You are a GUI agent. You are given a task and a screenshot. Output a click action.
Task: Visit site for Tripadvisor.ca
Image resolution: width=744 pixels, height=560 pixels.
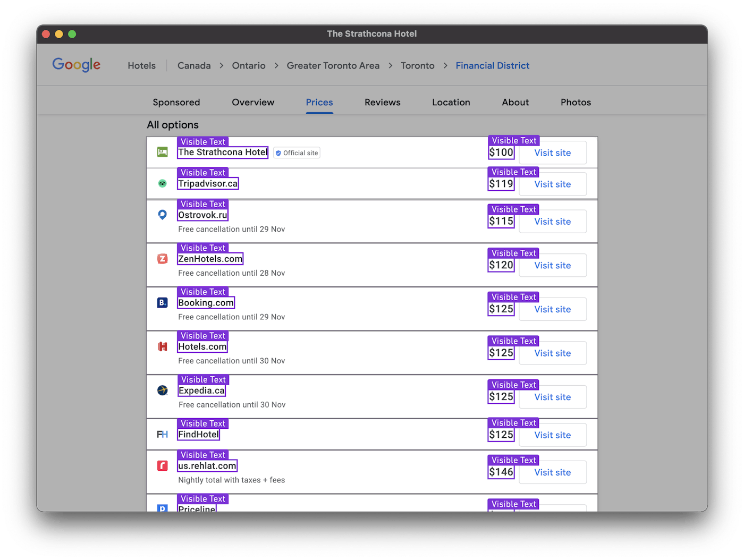click(x=553, y=184)
